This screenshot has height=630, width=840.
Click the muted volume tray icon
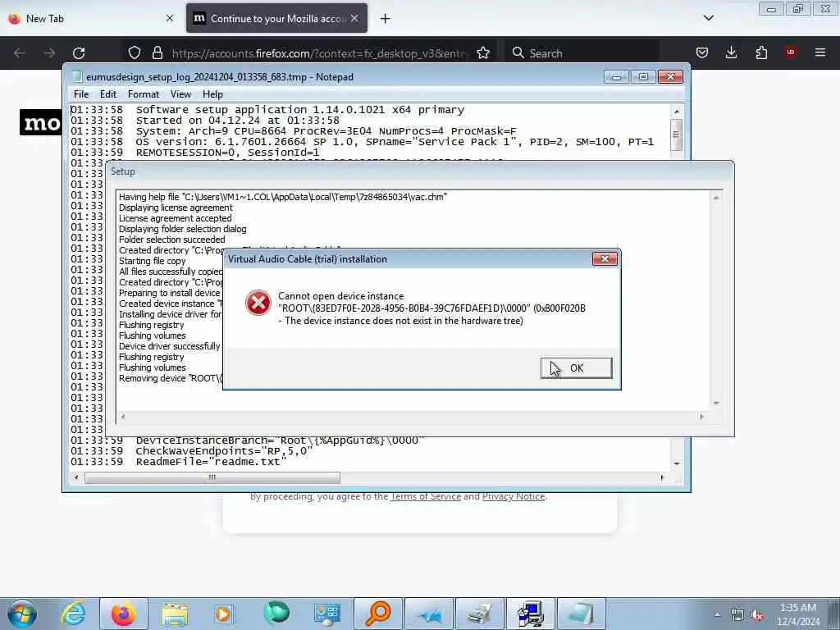757,614
